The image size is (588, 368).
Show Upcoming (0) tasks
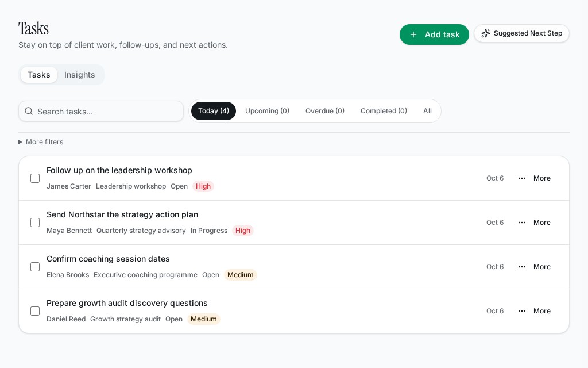click(x=267, y=111)
